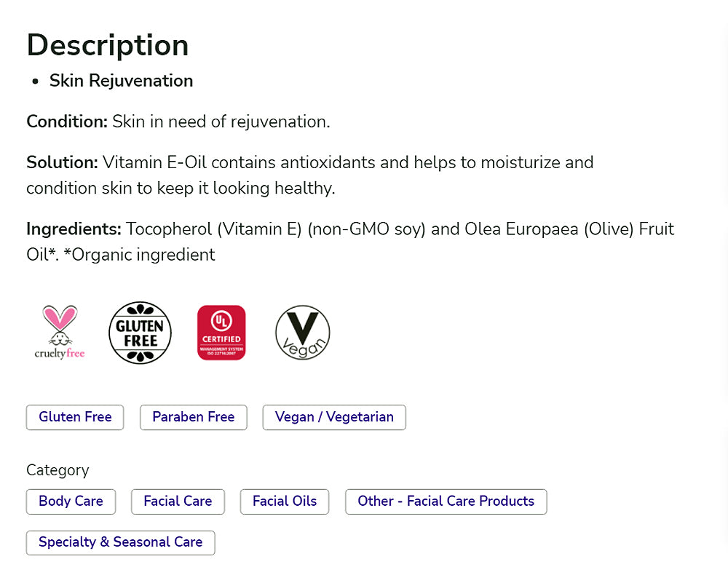Screen dimensions: 728x575
Task: Open Other - Facial Care Products category
Action: [446, 501]
